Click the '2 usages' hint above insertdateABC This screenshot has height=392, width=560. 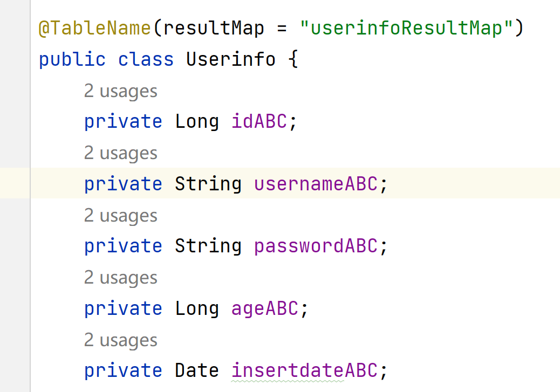point(120,341)
